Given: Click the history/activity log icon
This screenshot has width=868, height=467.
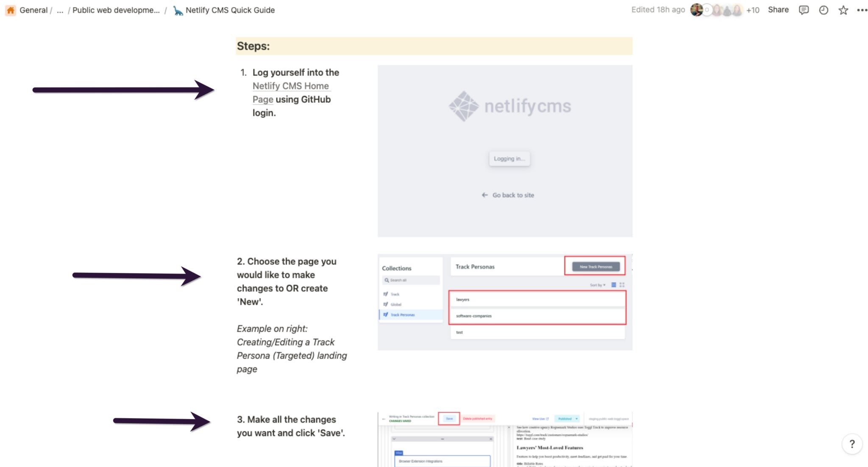Looking at the screenshot, I should point(823,10).
